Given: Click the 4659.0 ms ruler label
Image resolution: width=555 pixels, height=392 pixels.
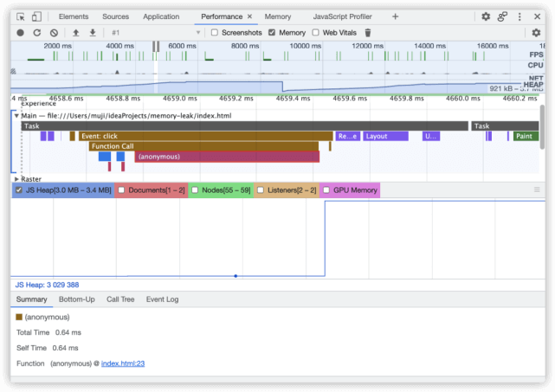Looking at the screenshot, I should pyautogui.click(x=180, y=99).
